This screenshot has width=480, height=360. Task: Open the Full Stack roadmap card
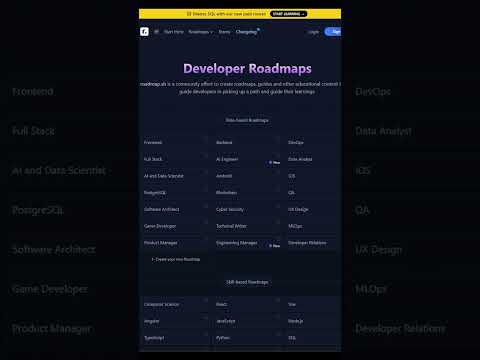coord(176,159)
